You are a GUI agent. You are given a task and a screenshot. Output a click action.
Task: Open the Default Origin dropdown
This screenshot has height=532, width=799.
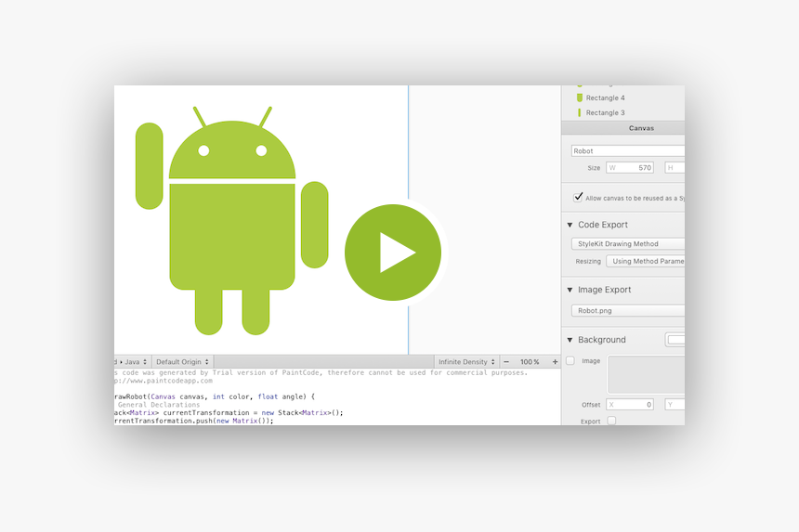click(182, 362)
